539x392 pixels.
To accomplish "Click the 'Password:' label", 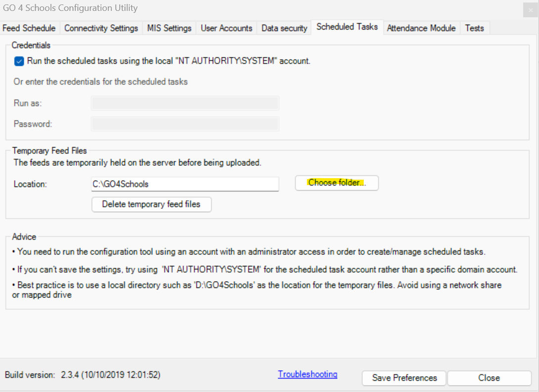I will point(33,124).
